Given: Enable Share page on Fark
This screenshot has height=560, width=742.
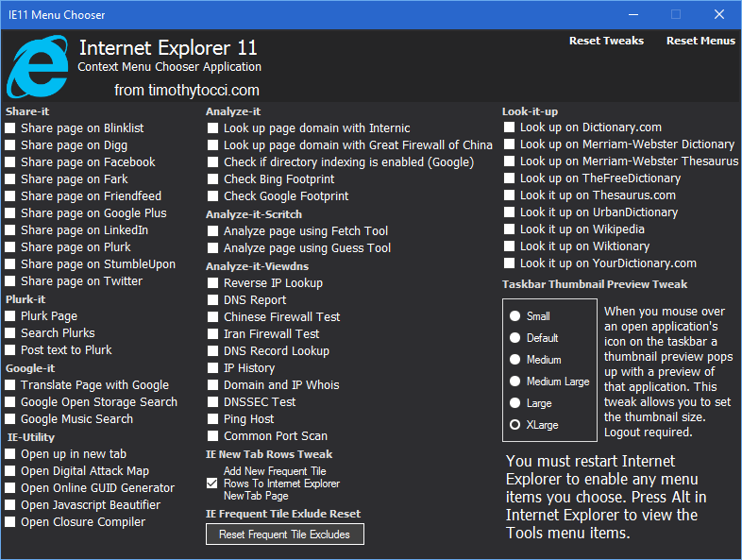Looking at the screenshot, I should 10,179.
